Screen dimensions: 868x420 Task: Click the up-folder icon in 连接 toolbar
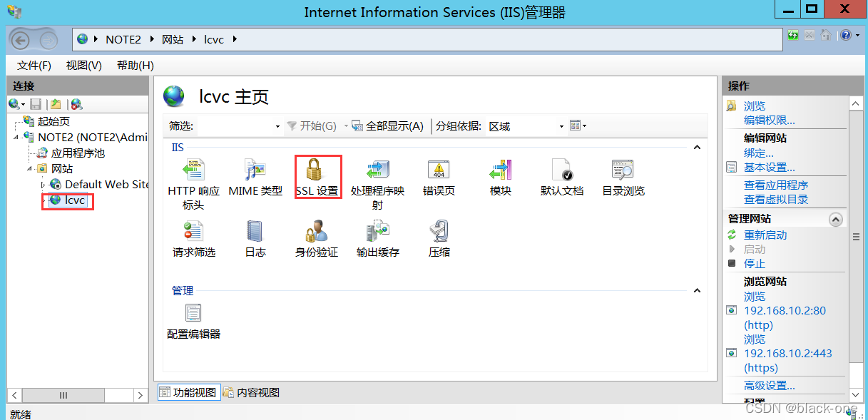point(56,104)
